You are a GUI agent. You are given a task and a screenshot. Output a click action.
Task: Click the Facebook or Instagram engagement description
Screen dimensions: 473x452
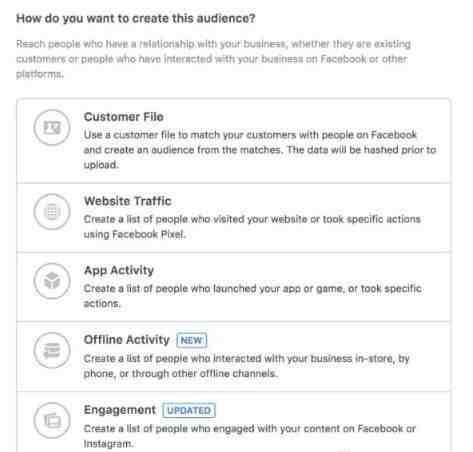point(250,436)
